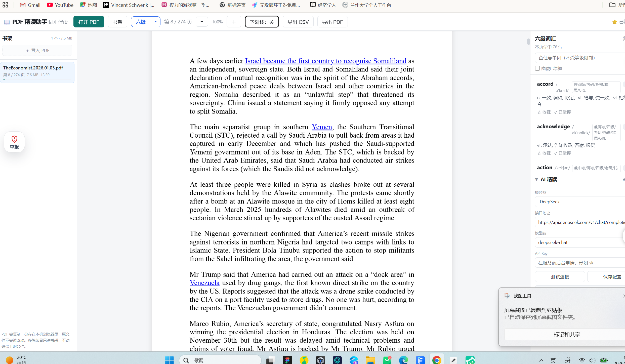Zoom out with the minus button
625x364 pixels.
coord(202,22)
